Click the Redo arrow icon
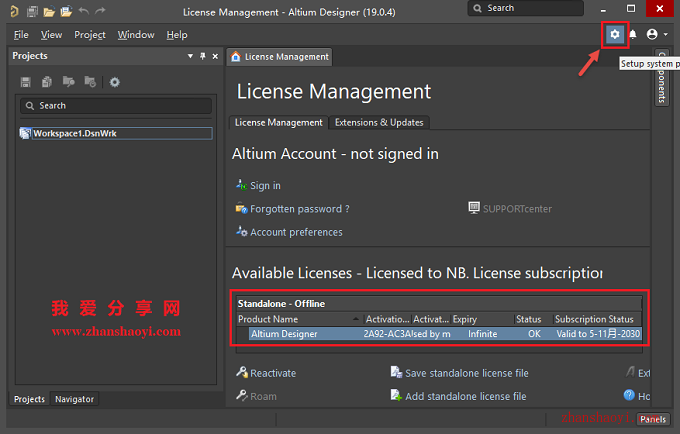 click(x=100, y=11)
